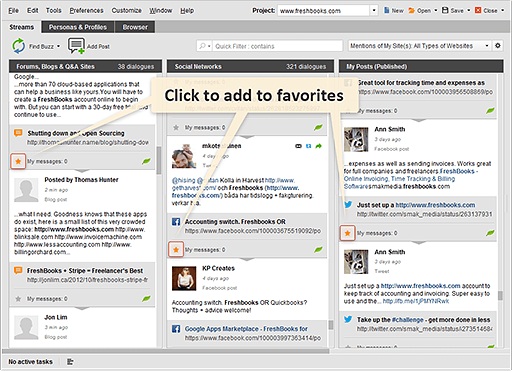
Task: Click the horizontal scrollbar above the status bar
Action: pyautogui.click(x=165, y=351)
